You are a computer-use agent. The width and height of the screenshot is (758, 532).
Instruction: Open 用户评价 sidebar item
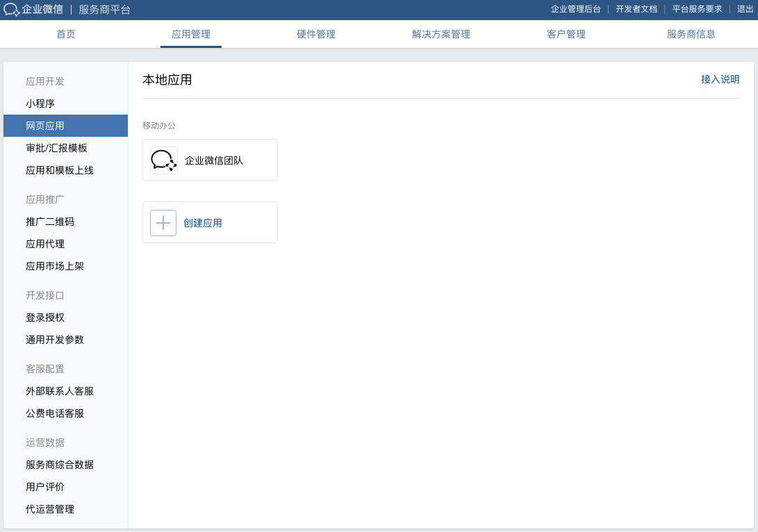66,487
